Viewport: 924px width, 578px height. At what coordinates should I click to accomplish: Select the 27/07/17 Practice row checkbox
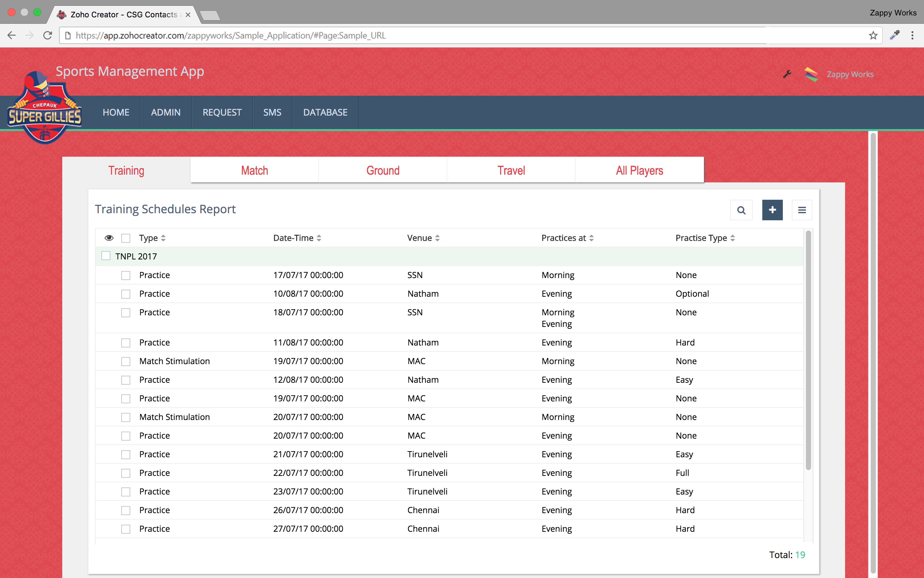pyautogui.click(x=126, y=529)
